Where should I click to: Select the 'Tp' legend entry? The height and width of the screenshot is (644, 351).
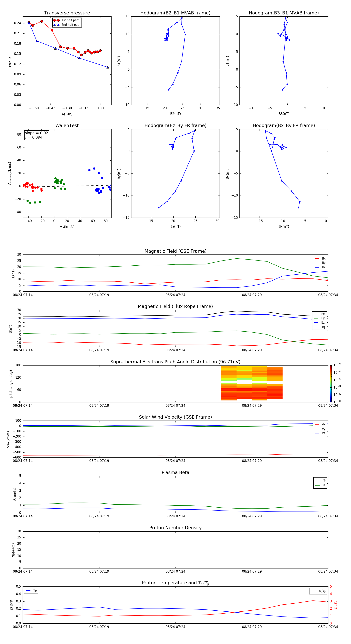pyautogui.click(x=31, y=591)
